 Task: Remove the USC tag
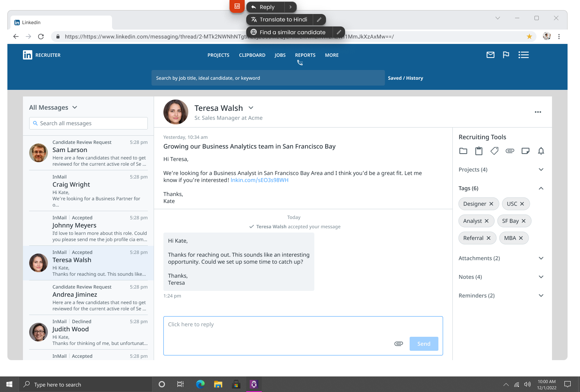[x=522, y=204]
